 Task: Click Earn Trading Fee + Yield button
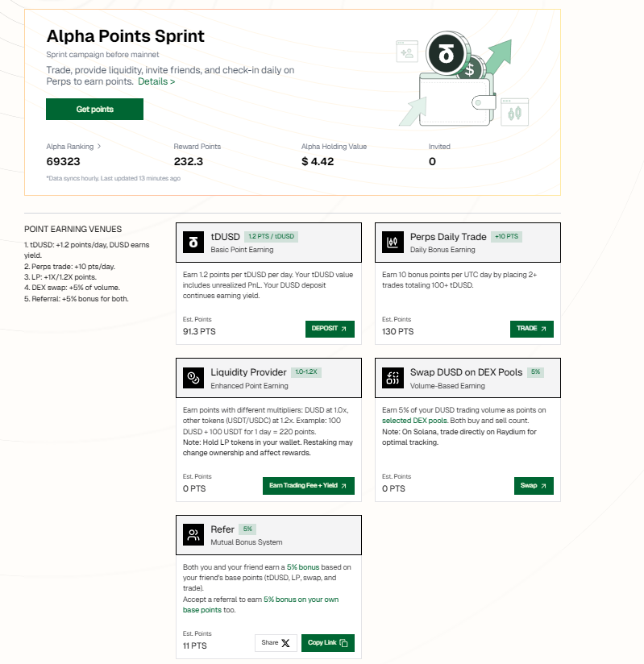coord(309,486)
